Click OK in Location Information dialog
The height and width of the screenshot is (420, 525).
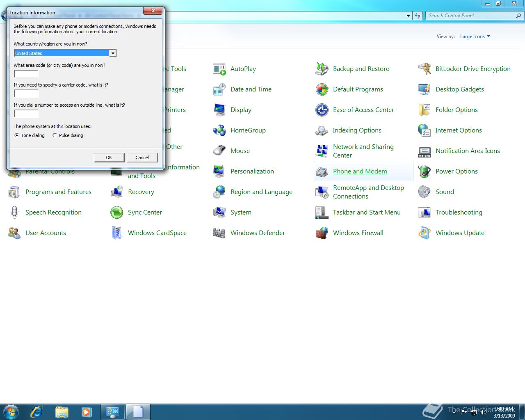click(109, 157)
